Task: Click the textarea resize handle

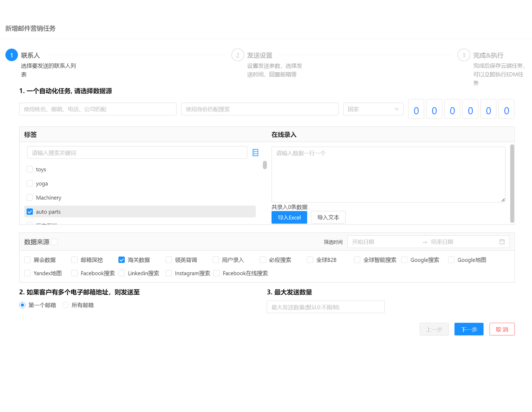Action: [x=503, y=200]
